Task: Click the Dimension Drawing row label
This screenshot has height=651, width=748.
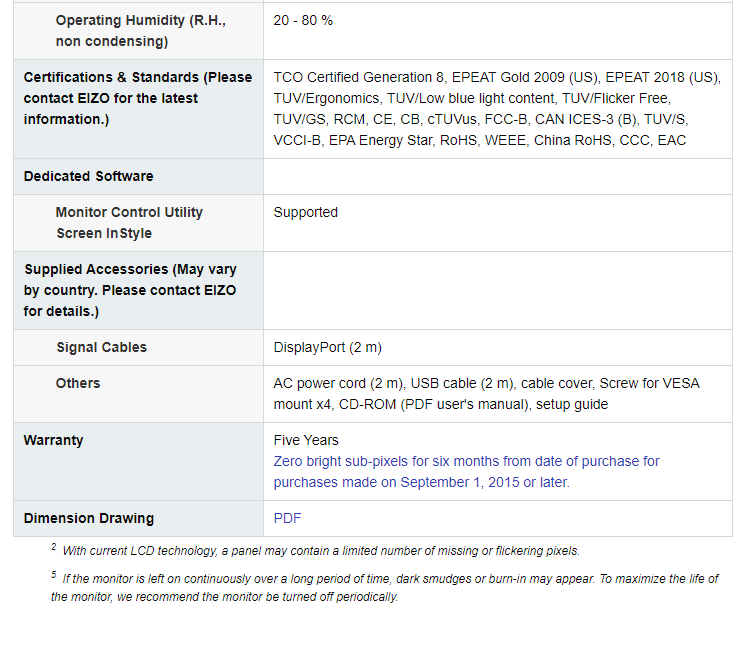Action: 89,518
